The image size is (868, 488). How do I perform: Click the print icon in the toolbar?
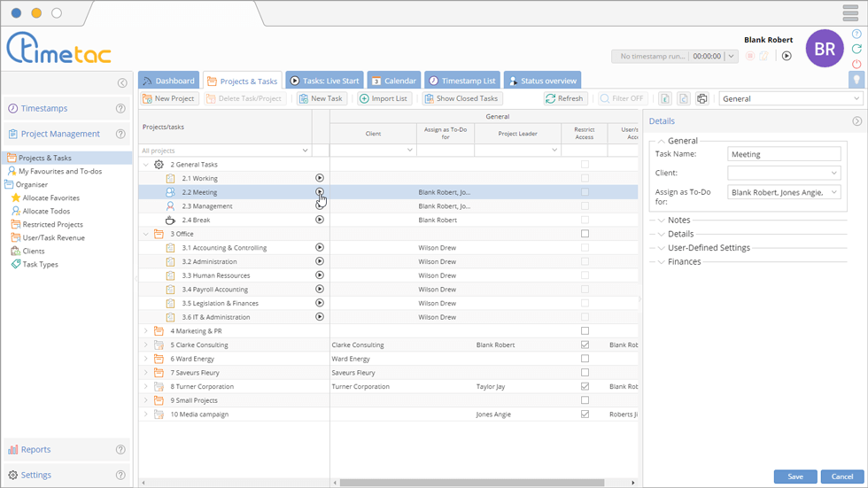[701, 98]
